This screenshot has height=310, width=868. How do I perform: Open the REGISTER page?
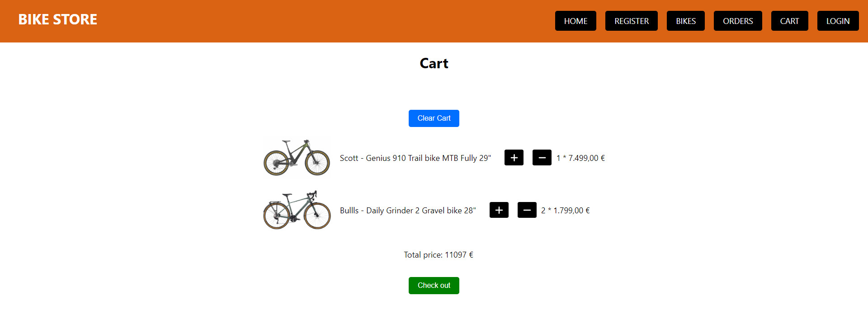(631, 21)
